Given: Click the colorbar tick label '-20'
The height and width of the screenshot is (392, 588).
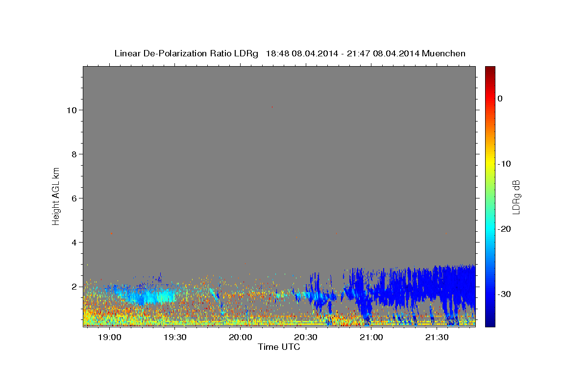Looking at the screenshot, I should (x=504, y=229).
